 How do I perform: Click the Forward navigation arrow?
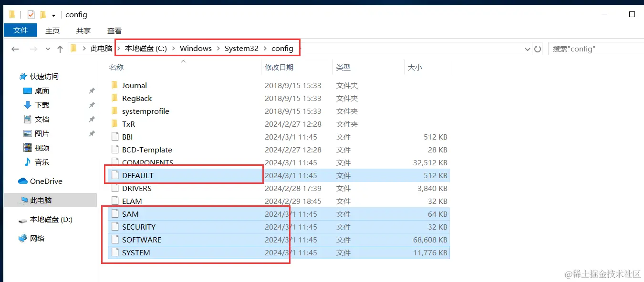pyautogui.click(x=33, y=49)
